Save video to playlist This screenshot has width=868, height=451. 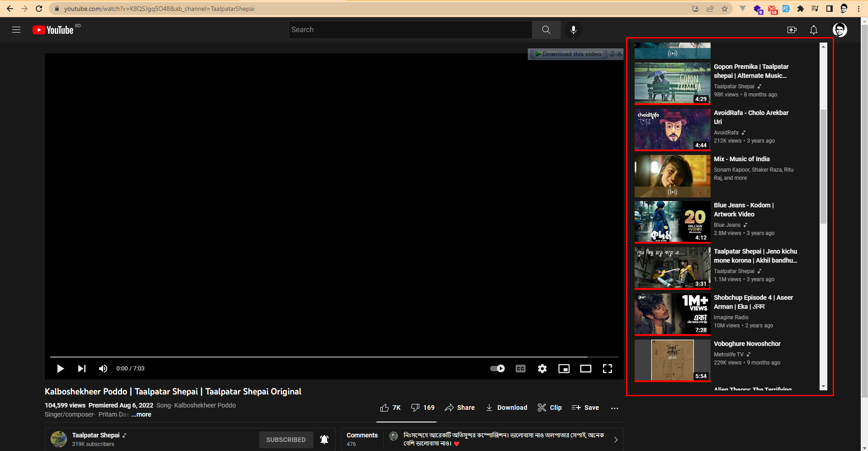click(x=585, y=408)
